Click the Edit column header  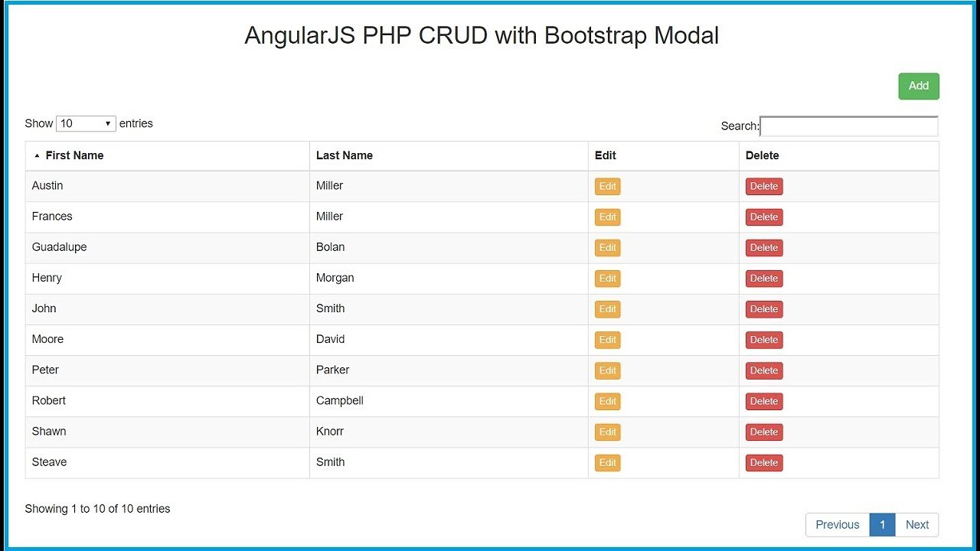(x=664, y=155)
